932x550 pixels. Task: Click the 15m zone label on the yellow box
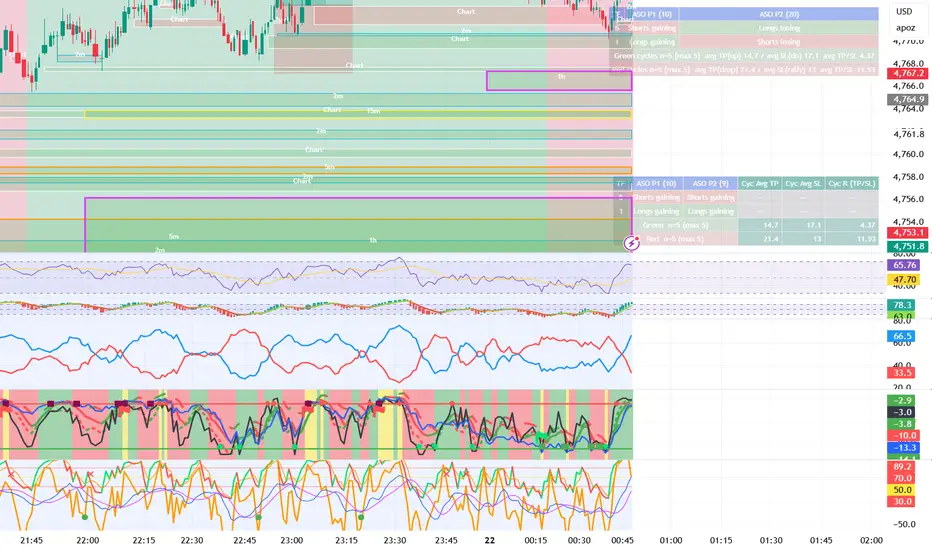373,111
